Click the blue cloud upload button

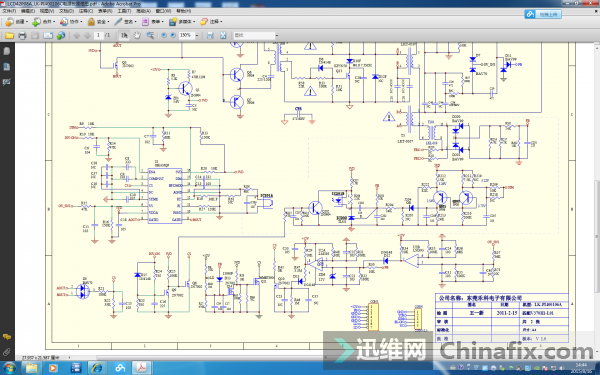pos(543,15)
